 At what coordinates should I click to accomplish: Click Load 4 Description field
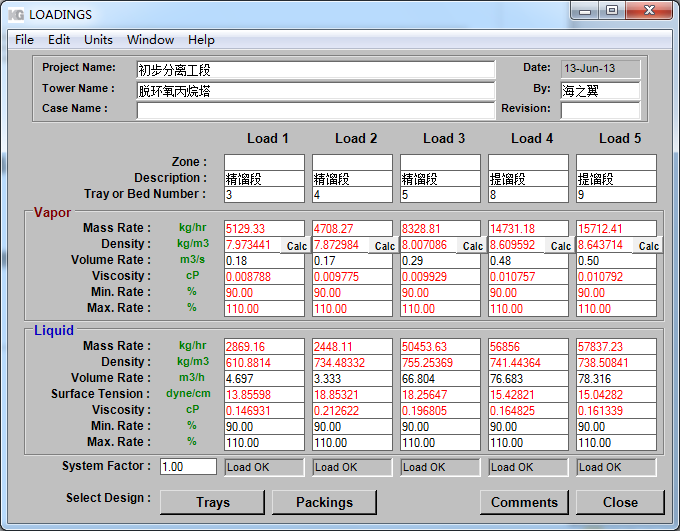pos(528,179)
